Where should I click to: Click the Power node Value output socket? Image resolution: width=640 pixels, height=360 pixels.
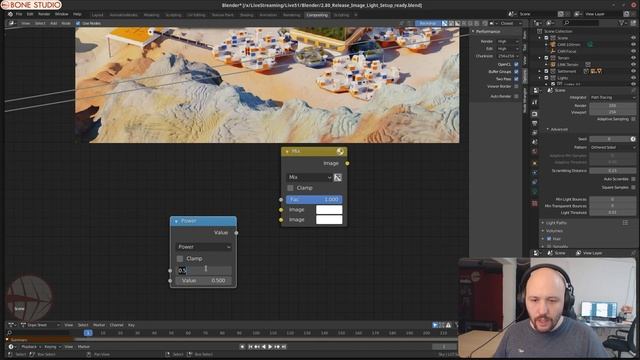pyautogui.click(x=236, y=233)
